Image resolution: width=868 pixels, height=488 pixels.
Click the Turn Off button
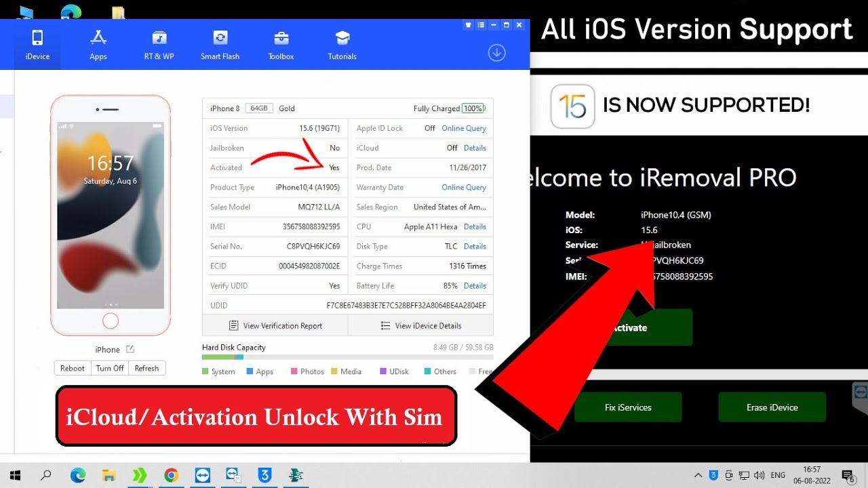coord(110,368)
